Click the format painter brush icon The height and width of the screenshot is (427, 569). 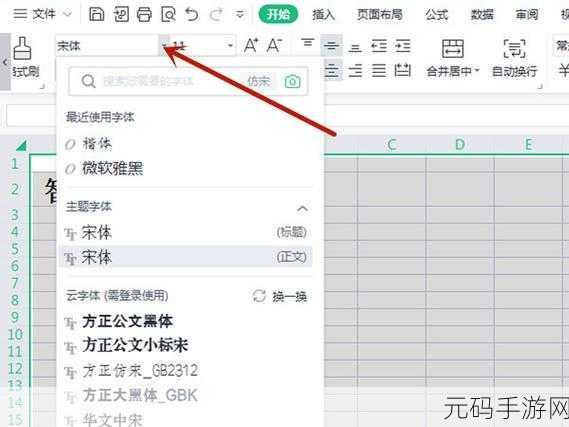point(22,48)
